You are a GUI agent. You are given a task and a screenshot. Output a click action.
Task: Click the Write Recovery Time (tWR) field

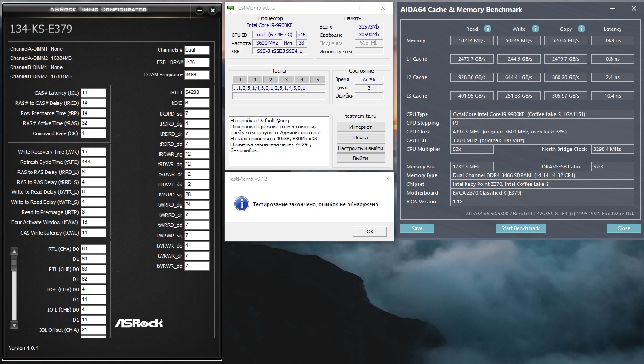pyautogui.click(x=93, y=152)
